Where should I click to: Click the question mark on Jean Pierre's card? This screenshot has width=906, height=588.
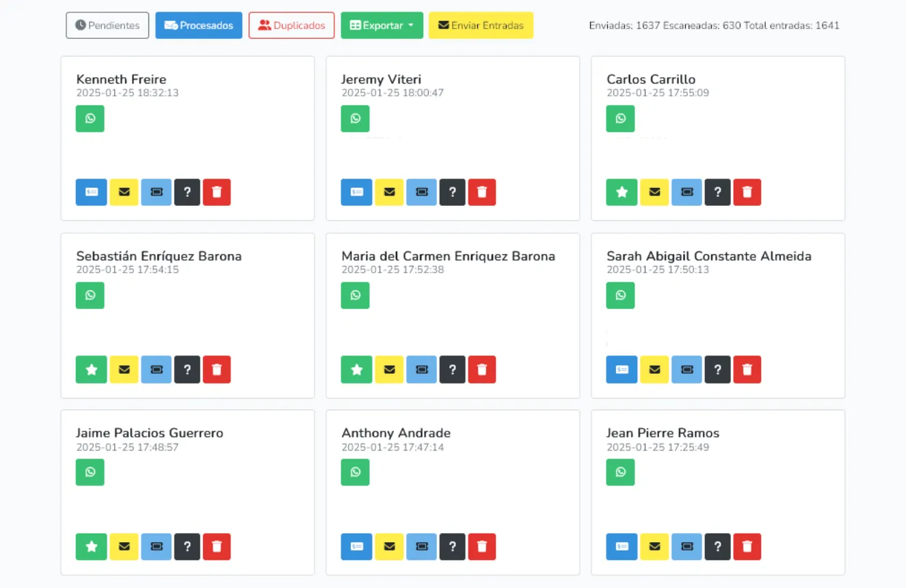[717, 546]
